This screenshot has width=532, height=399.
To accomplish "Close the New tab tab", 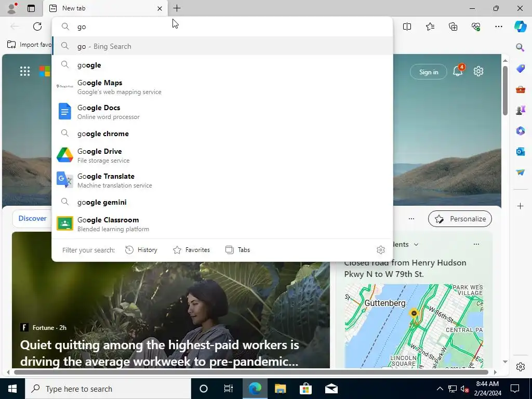I will coord(159,8).
